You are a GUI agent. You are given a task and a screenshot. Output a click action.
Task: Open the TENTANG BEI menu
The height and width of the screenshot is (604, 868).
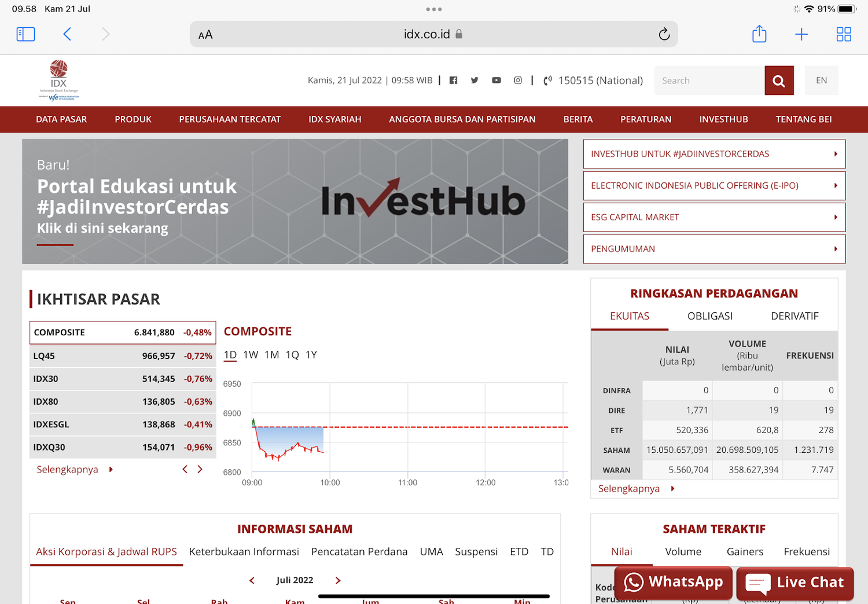[x=804, y=119]
